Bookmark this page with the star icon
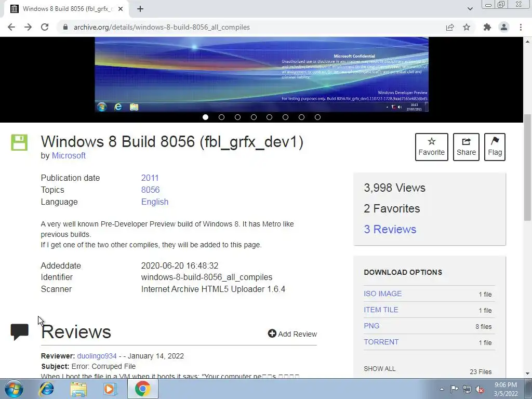The width and height of the screenshot is (532, 399). 467,27
